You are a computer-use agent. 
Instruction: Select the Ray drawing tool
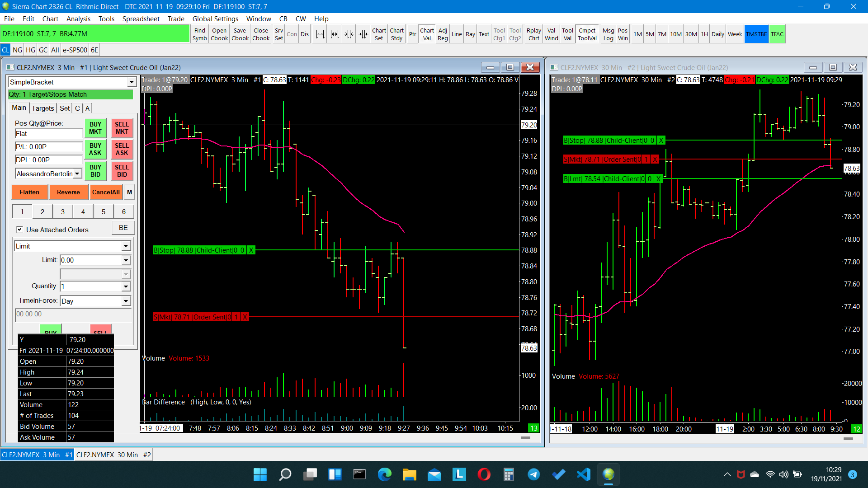470,34
